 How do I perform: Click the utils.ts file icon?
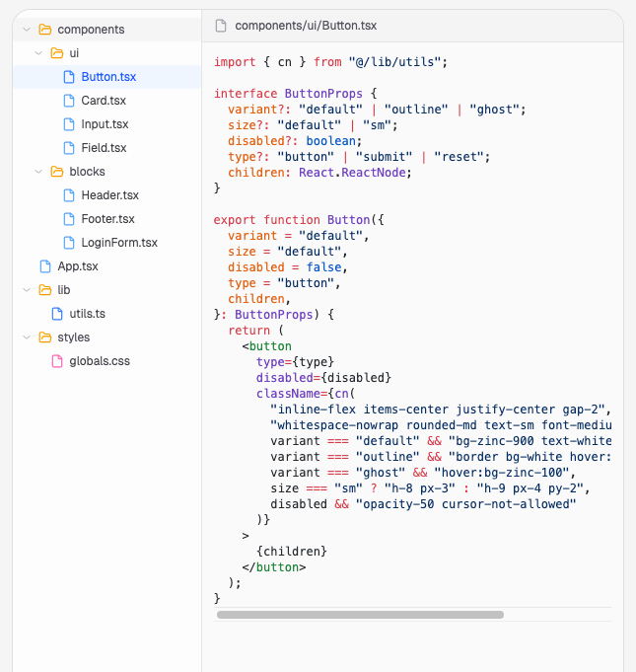57,314
